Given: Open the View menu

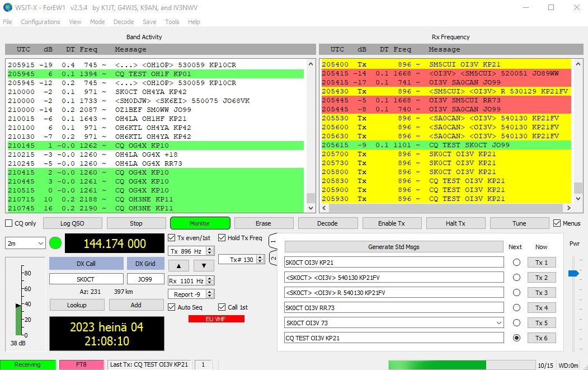Looking at the screenshot, I should [x=75, y=22].
